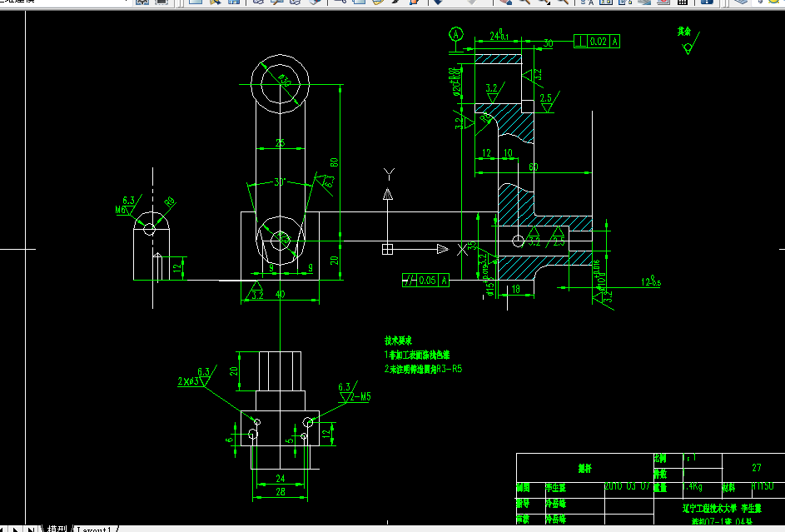
Task: Select the 辽宁工程技术大学 school name text
Action: coord(709,509)
